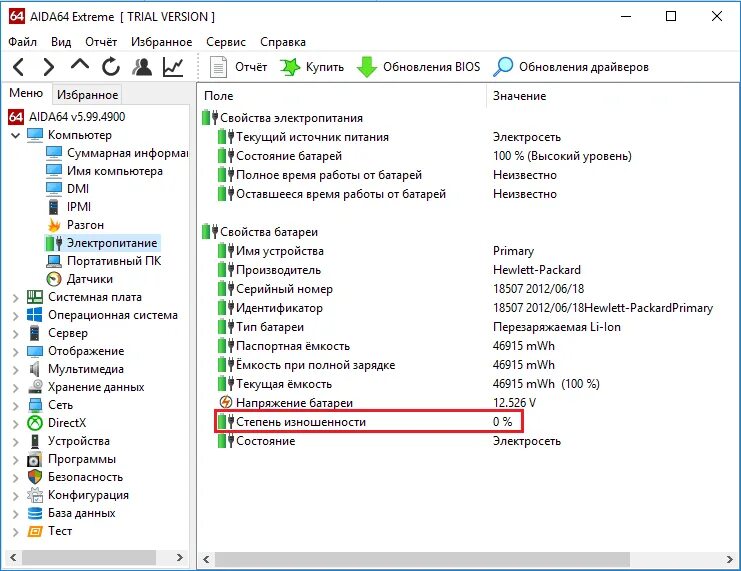The image size is (741, 571).
Task: Open Обновления BIOS from the toolbar
Action: pos(418,67)
